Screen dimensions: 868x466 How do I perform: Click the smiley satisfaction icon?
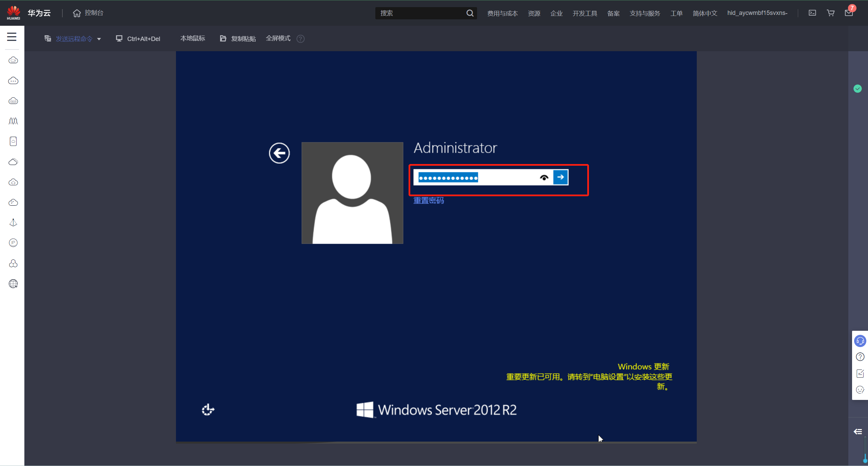860,390
